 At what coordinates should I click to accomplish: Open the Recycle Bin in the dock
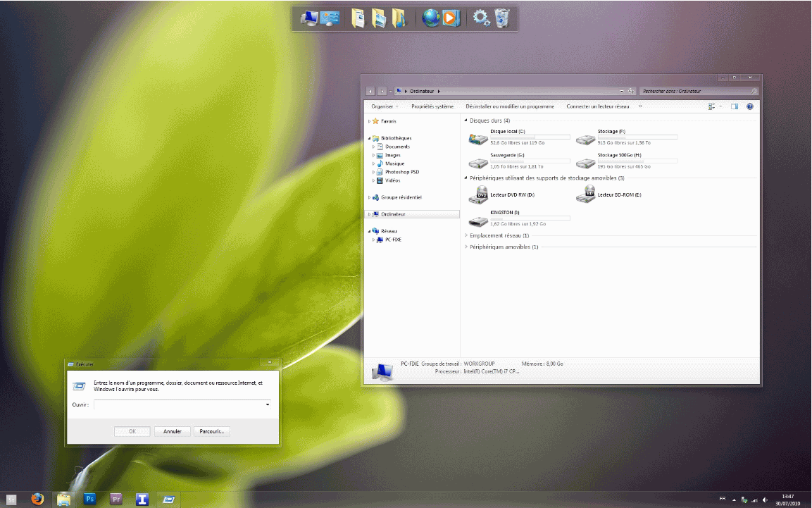pyautogui.click(x=502, y=18)
